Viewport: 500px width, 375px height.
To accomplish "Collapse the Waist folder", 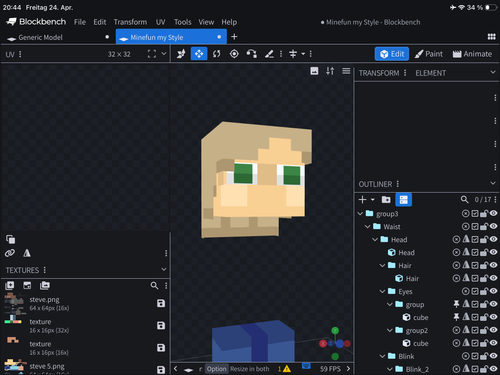I will pos(367,227).
